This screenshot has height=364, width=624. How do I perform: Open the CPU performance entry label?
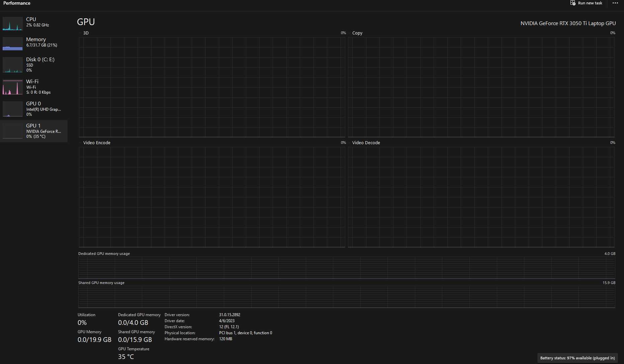point(31,19)
